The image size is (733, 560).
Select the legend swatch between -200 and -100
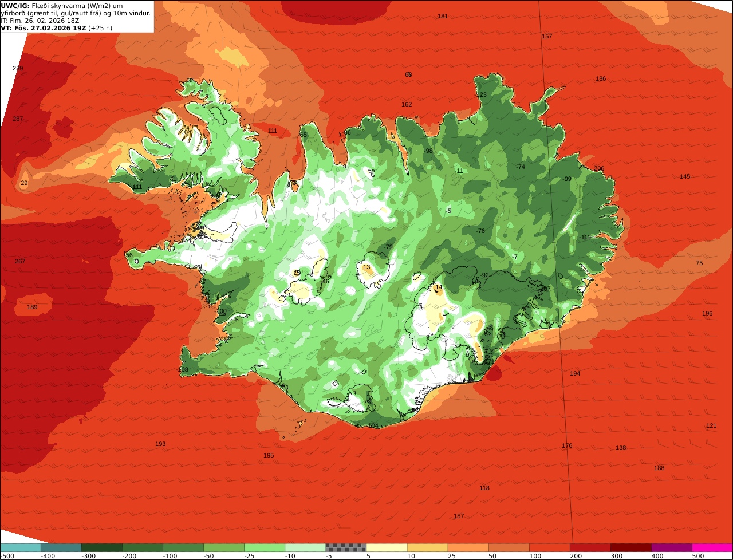pyautogui.click(x=143, y=547)
